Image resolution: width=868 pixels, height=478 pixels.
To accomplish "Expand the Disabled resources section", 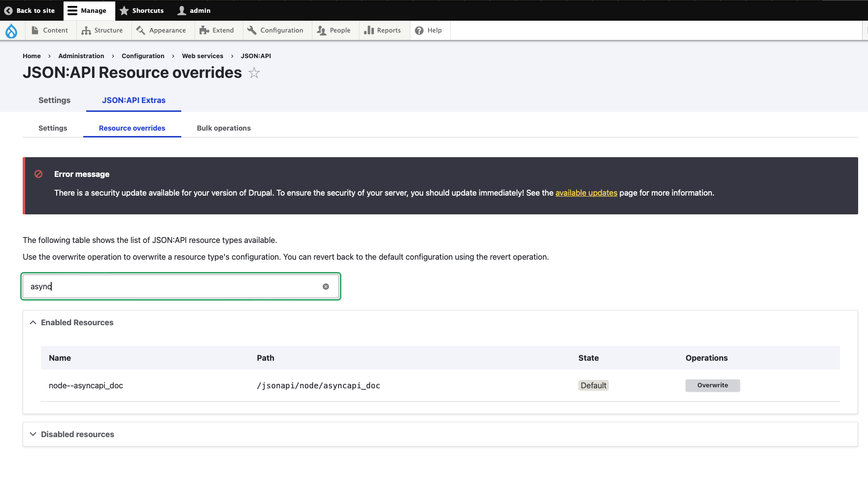I will 33,434.
